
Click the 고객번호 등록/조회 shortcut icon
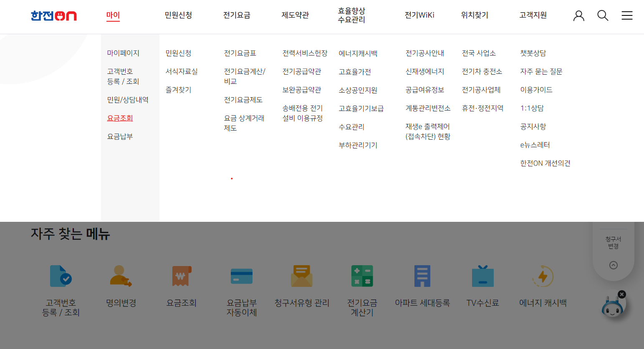pos(61,276)
